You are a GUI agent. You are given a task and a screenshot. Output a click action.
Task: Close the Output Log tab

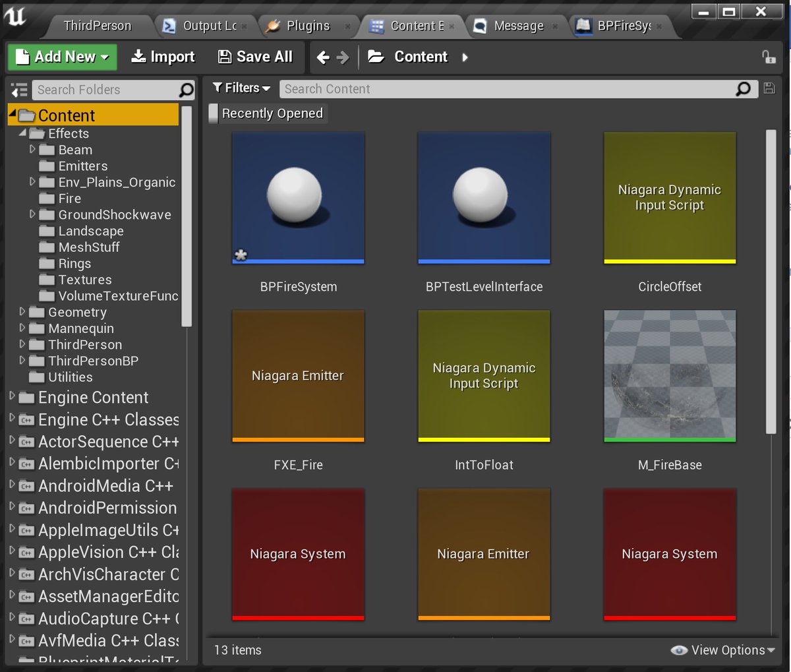pyautogui.click(x=244, y=26)
